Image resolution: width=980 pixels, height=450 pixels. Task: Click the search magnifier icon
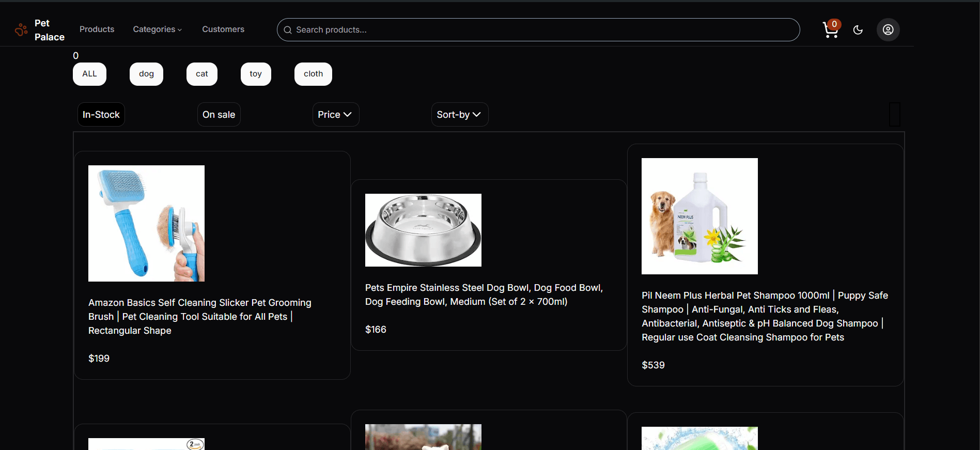pos(288,30)
